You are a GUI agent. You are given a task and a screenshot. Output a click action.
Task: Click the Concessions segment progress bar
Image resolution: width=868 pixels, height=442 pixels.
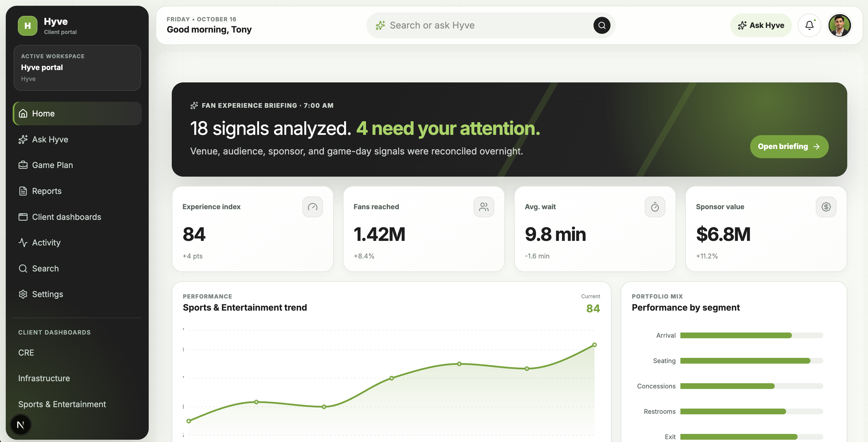(751, 386)
